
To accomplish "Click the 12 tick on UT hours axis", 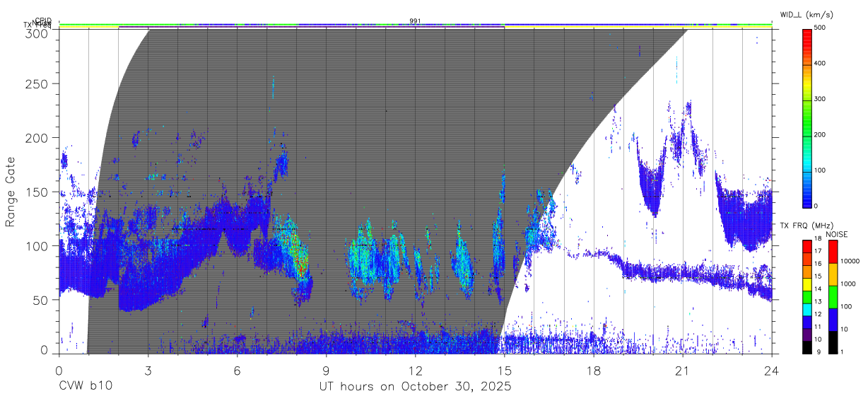I will tap(415, 370).
